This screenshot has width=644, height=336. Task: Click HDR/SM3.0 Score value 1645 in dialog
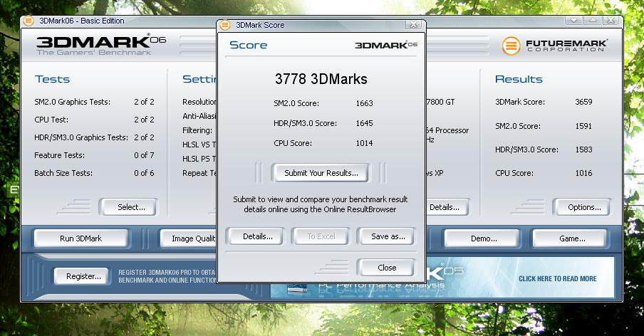pos(364,123)
